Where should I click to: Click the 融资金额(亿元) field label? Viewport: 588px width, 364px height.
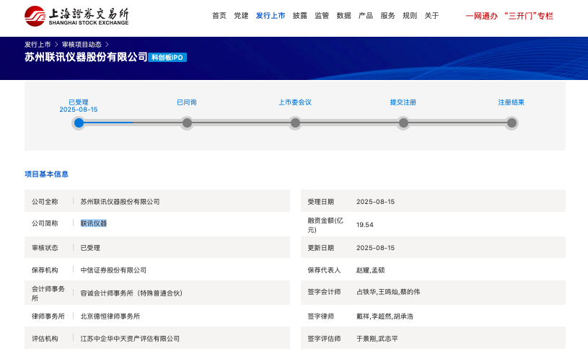tap(325, 225)
